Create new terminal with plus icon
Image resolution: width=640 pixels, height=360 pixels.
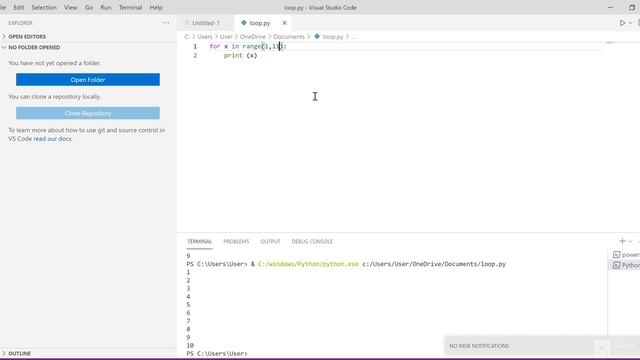pos(622,241)
